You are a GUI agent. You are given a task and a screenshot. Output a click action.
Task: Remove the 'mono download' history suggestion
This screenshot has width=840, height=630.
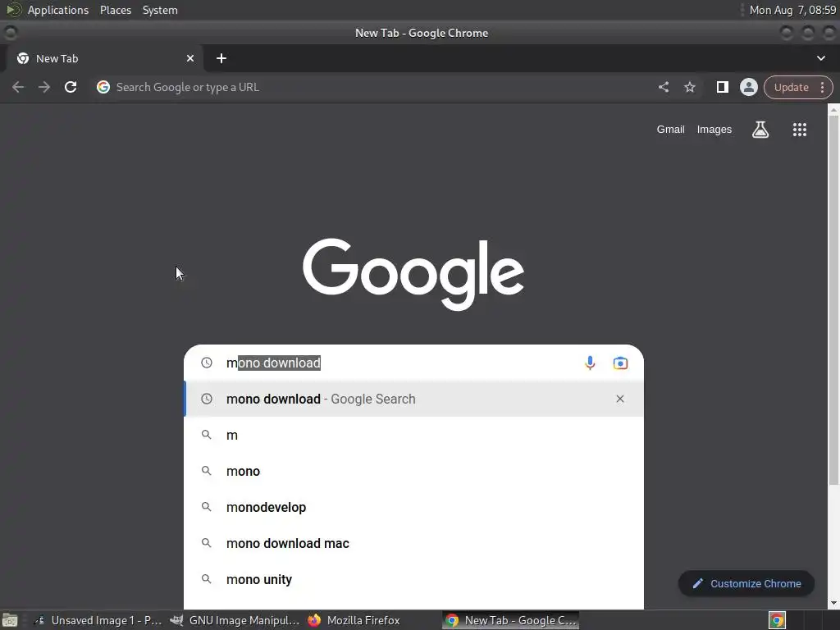click(x=620, y=399)
